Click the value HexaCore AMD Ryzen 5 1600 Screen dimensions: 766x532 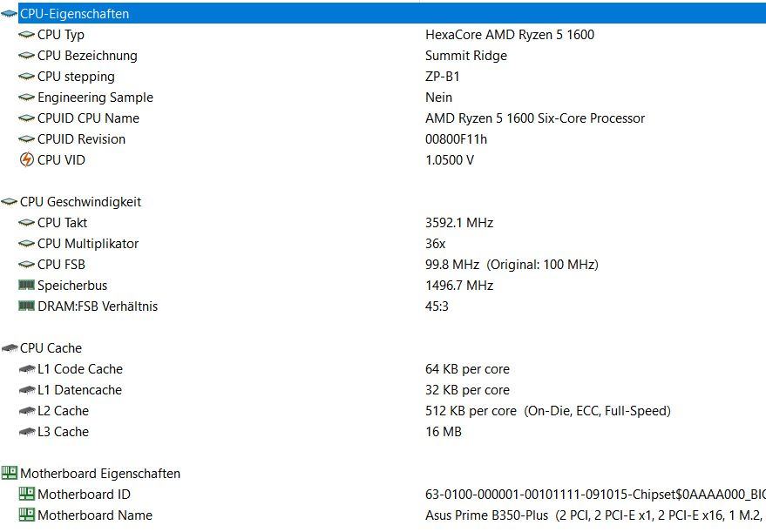click(x=510, y=35)
